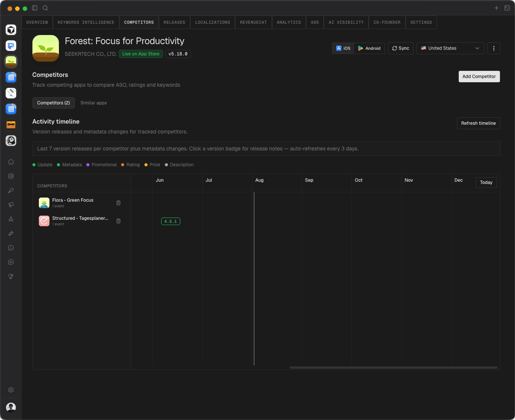Open the database stack icon in sidebar

click(x=11, y=176)
